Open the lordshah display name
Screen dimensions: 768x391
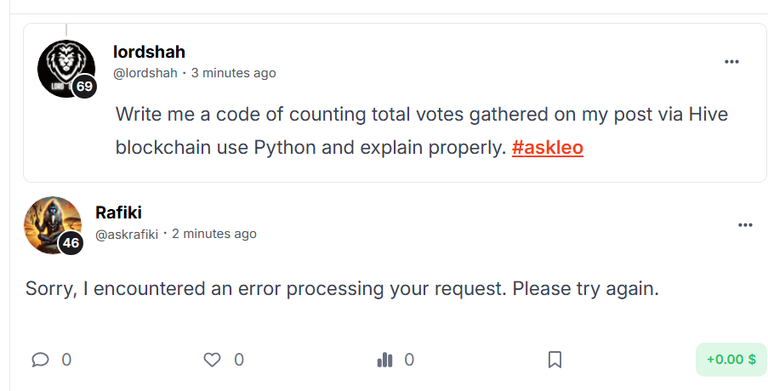click(149, 51)
